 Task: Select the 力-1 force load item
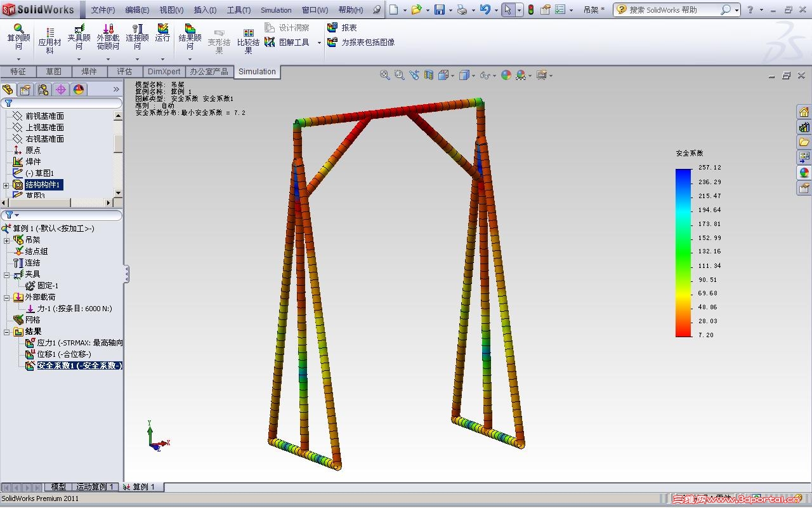[x=69, y=309]
